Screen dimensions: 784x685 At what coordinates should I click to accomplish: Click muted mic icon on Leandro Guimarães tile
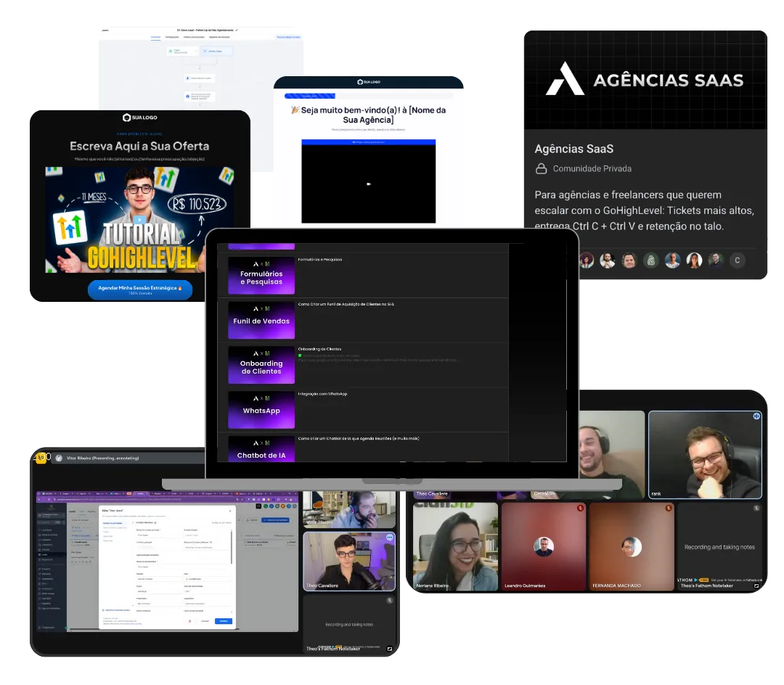pyautogui.click(x=581, y=508)
